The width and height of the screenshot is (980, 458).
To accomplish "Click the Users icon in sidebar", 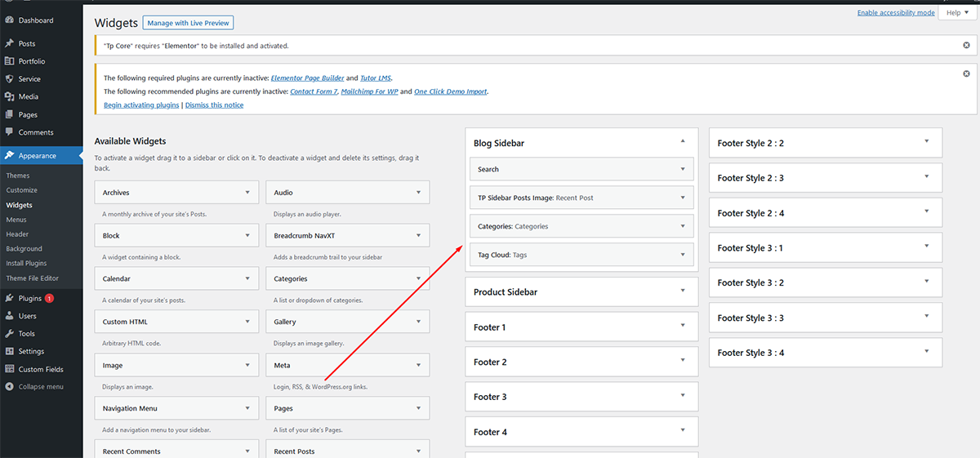I will coord(9,316).
